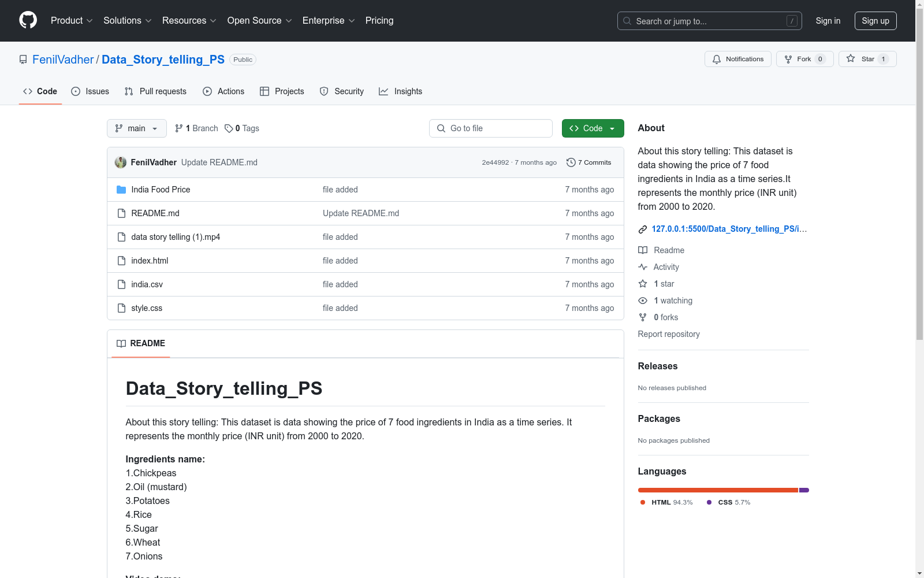The image size is (924, 578).
Task: View the 1 star stargazers link
Action: [656, 284]
